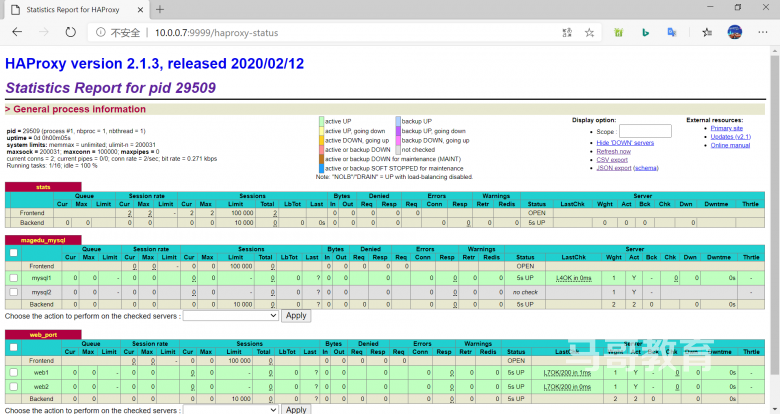Open action dropdown for web_port servers
This screenshot has height=414, width=780.
pyautogui.click(x=230, y=410)
